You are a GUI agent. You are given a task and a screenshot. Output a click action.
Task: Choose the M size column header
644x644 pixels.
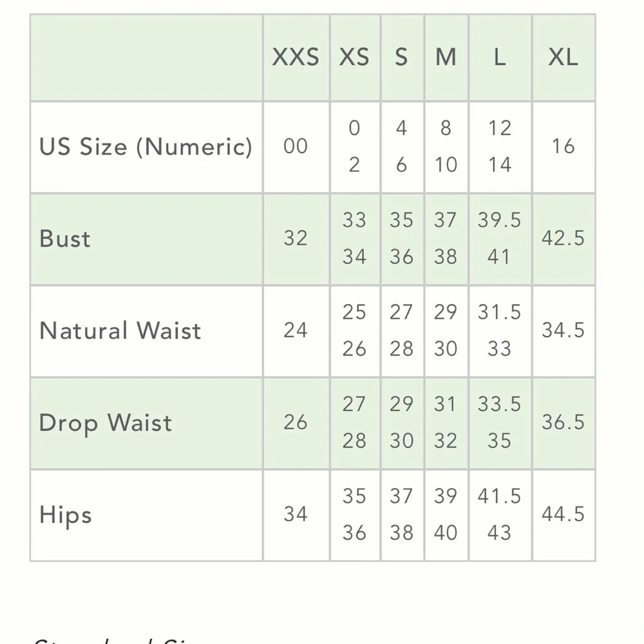[446, 57]
